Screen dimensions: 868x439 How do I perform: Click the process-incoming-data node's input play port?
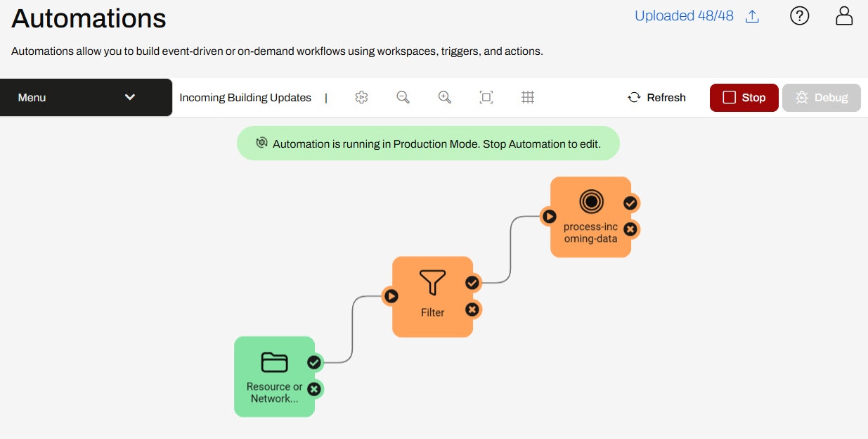[549, 217]
